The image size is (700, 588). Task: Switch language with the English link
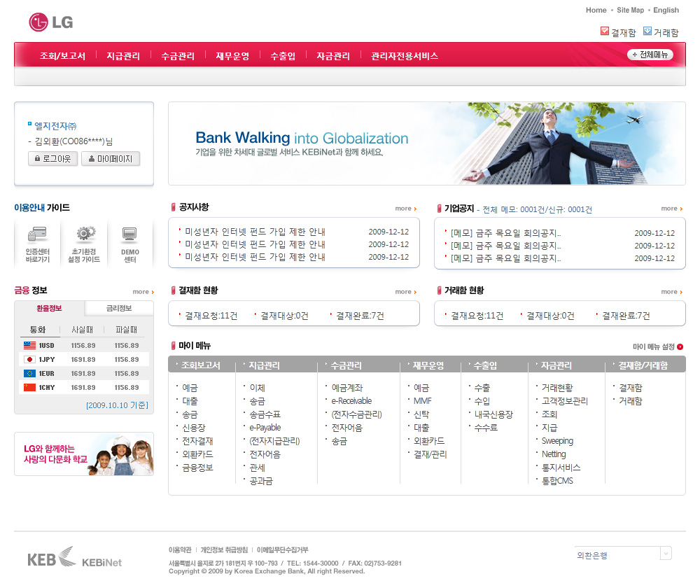pos(666,10)
